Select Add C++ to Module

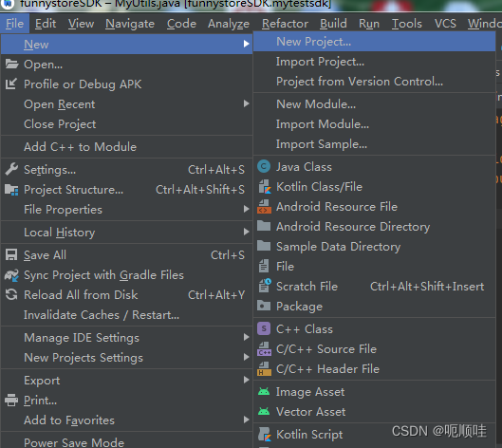pyautogui.click(x=126, y=147)
